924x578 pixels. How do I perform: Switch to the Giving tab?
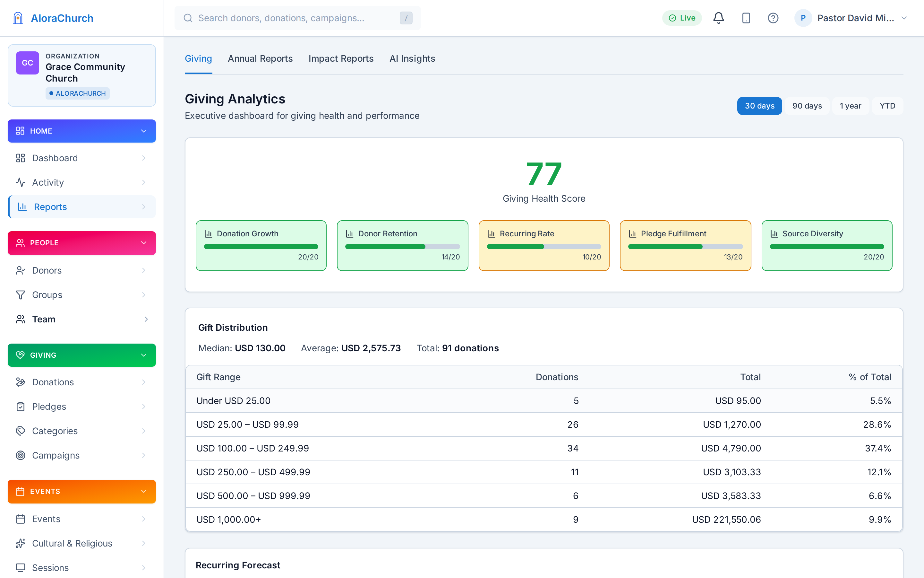tap(198, 58)
